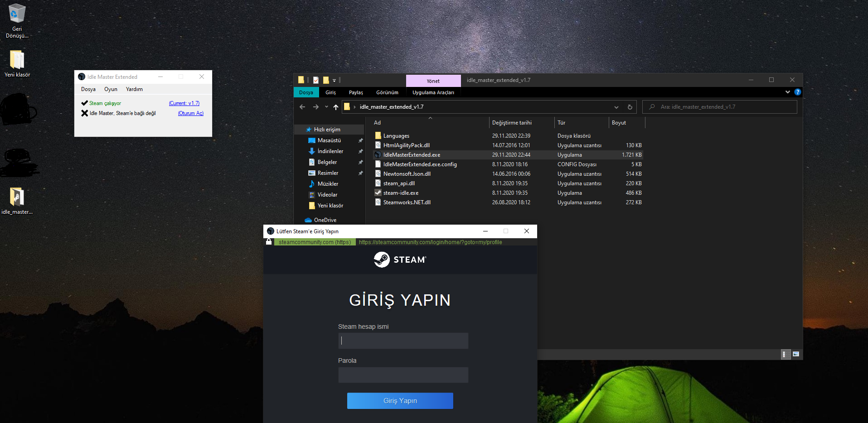Go back using Explorer's back arrow
The width and height of the screenshot is (868, 423).
[302, 107]
